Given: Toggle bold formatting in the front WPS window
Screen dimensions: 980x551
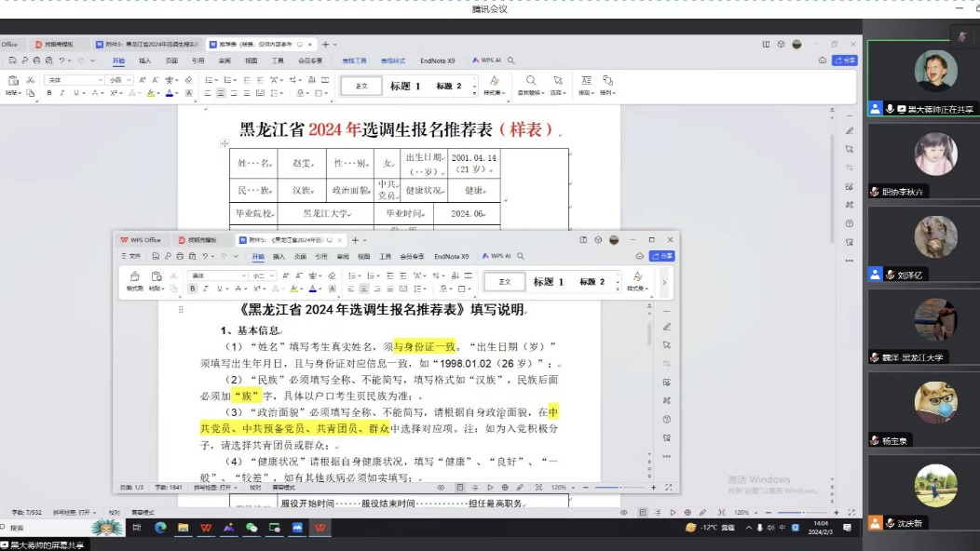Looking at the screenshot, I should pos(193,289).
